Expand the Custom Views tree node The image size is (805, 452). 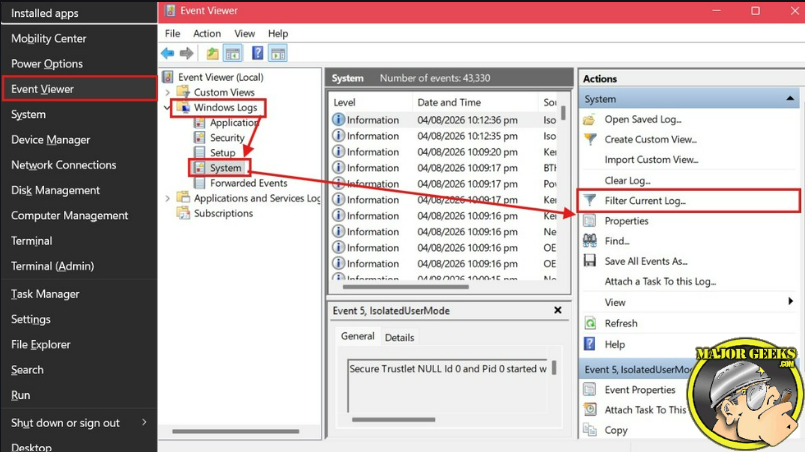tap(167, 92)
